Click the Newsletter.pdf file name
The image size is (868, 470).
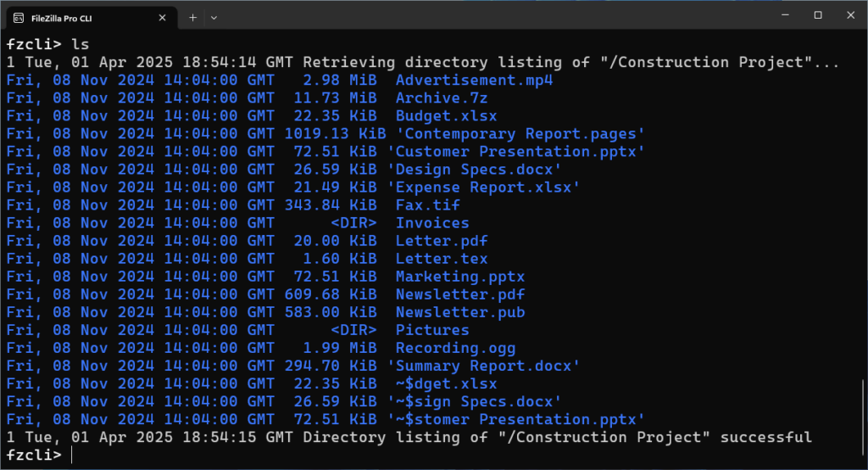click(460, 294)
